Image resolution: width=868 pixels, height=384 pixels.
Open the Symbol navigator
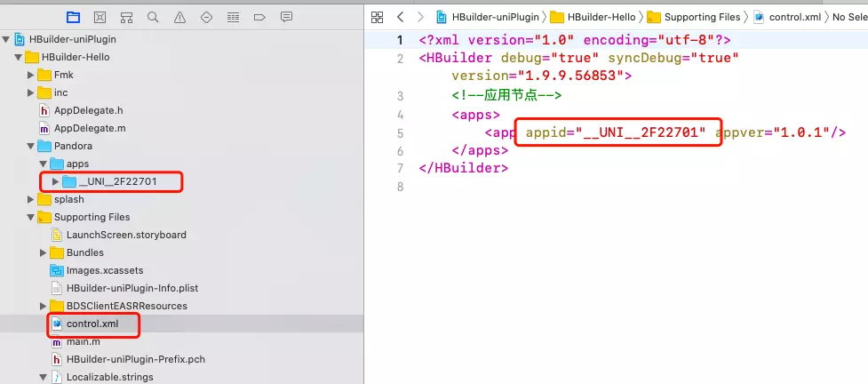coord(126,17)
